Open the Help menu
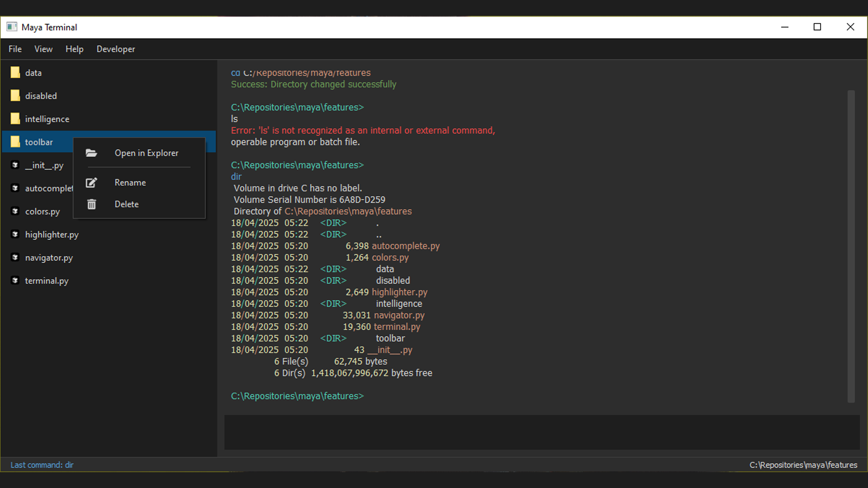Viewport: 868px width, 488px height. click(75, 49)
